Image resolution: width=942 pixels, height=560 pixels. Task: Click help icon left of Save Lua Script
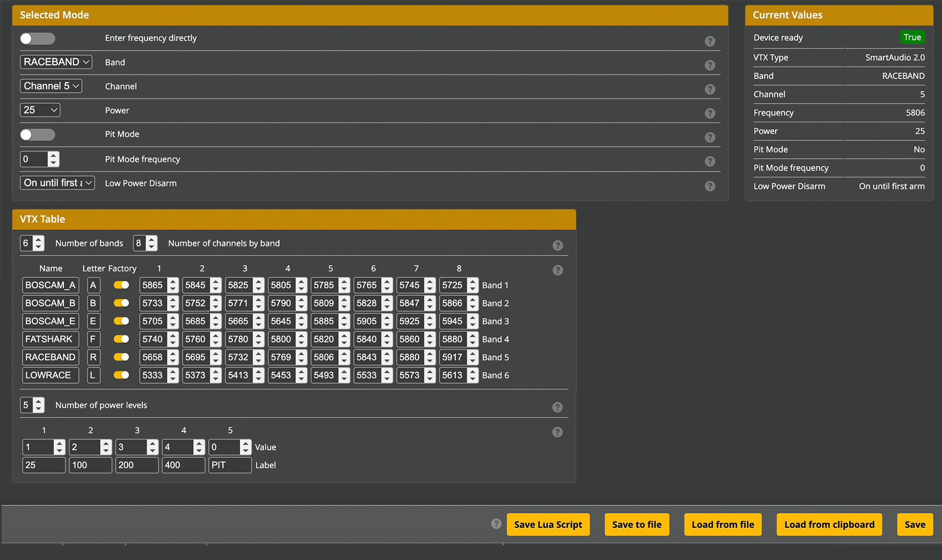496,524
